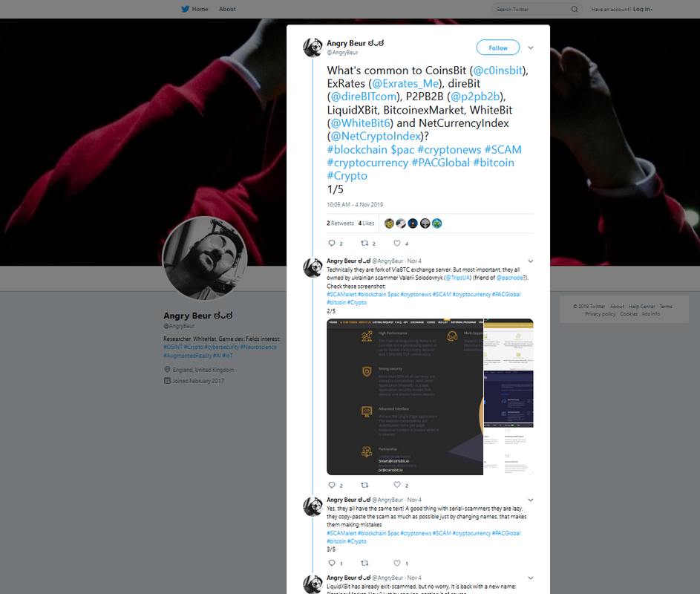The width and height of the screenshot is (700, 594).
Task: Click the search magnifier icon
Action: [x=575, y=9]
